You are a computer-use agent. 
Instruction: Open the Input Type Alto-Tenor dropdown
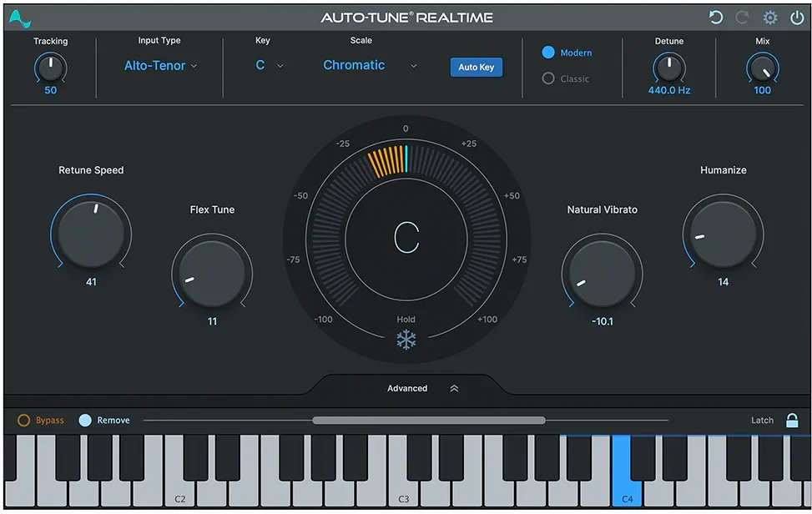tap(160, 66)
